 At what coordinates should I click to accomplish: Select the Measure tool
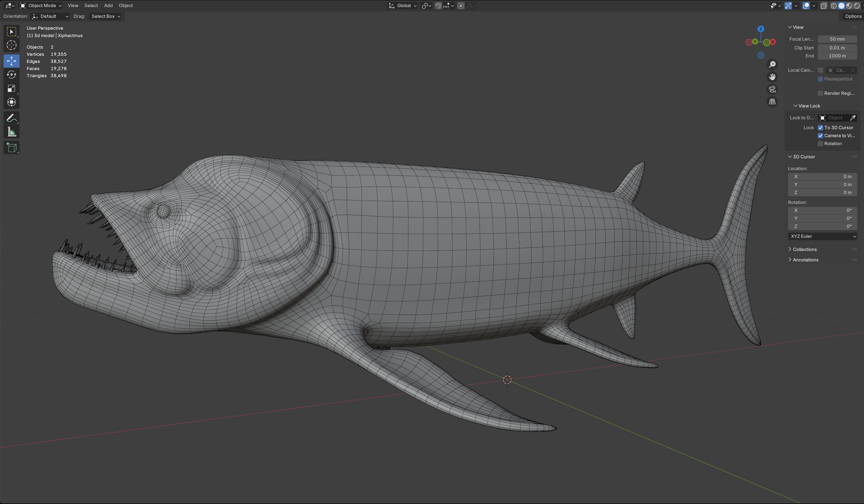click(11, 132)
